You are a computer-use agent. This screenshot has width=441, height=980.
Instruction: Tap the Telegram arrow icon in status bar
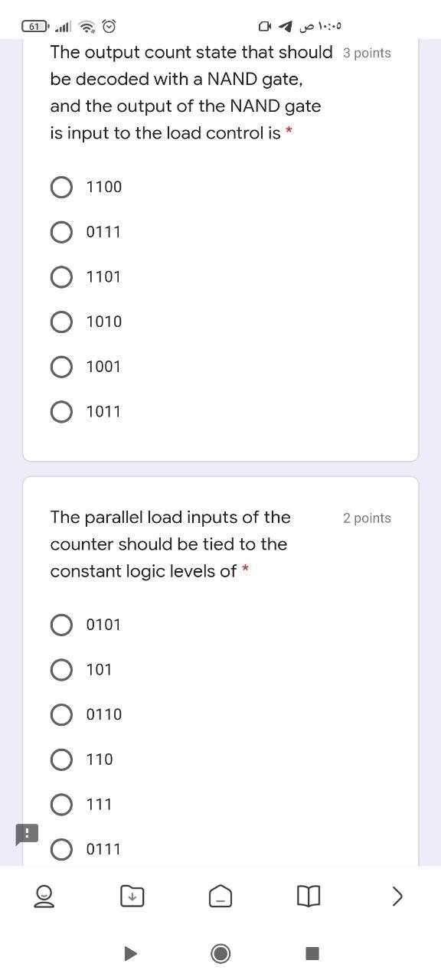click(284, 26)
